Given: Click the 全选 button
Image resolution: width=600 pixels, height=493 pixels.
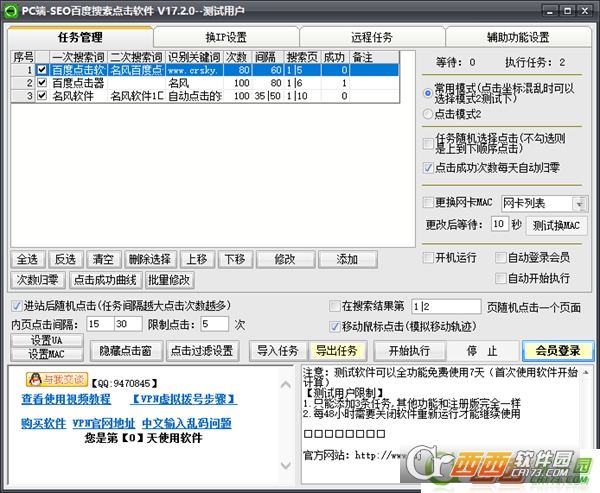Looking at the screenshot, I should tap(28, 260).
